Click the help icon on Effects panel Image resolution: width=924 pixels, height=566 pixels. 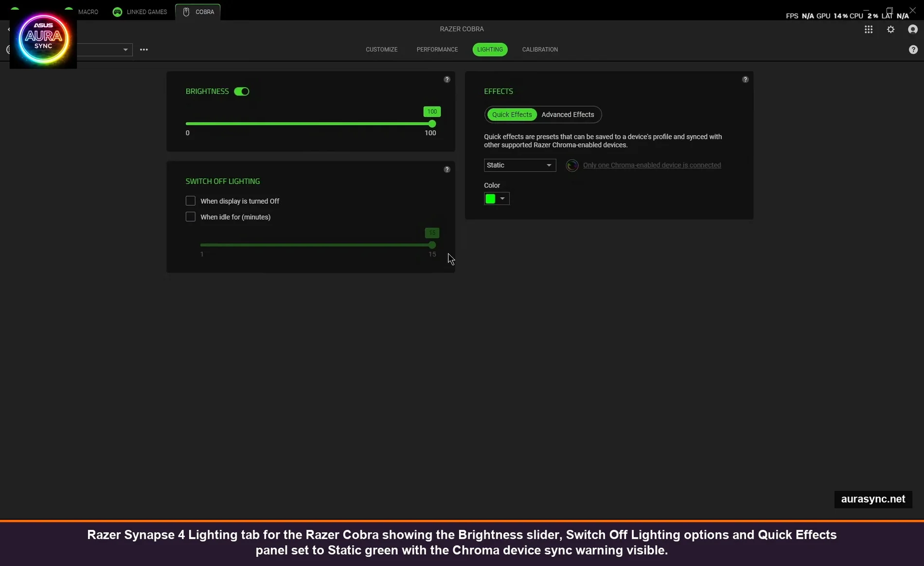(746, 79)
